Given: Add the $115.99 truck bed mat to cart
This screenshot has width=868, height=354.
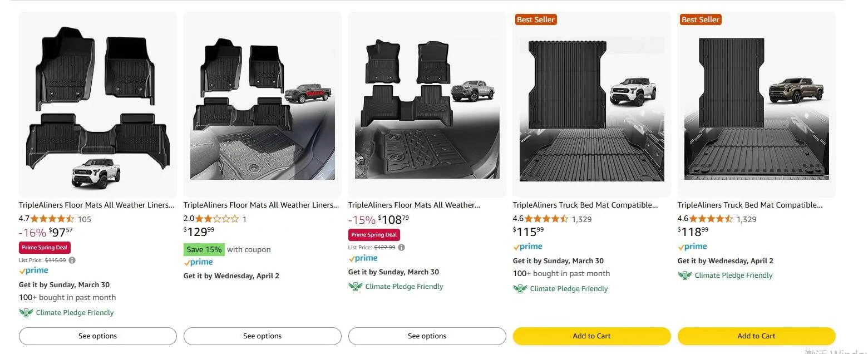Looking at the screenshot, I should tap(591, 336).
